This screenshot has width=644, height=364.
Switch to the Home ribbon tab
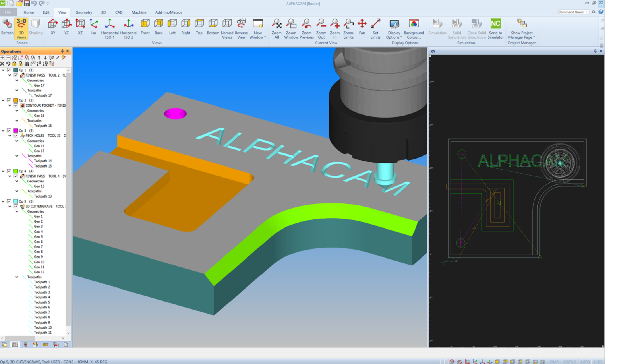pyautogui.click(x=29, y=12)
